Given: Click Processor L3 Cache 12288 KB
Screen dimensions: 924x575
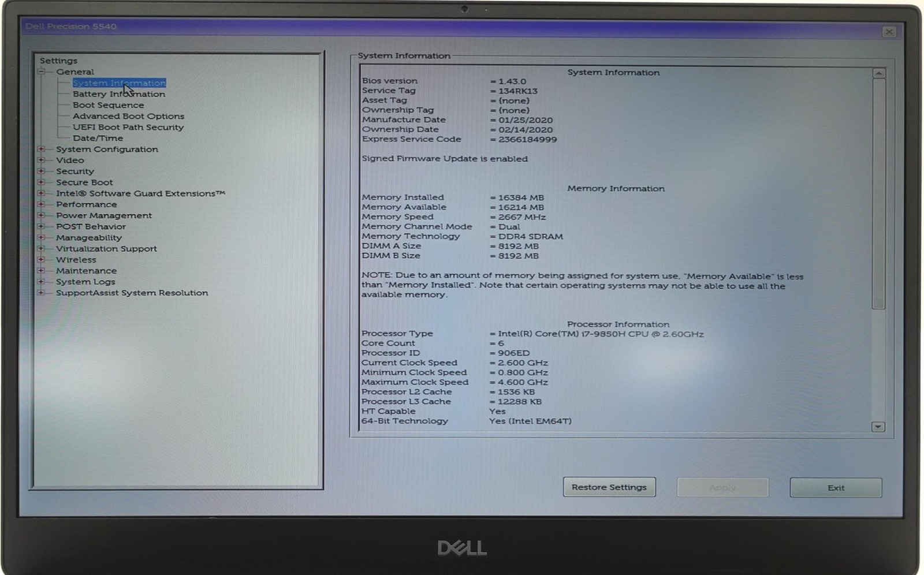Looking at the screenshot, I should click(520, 402).
